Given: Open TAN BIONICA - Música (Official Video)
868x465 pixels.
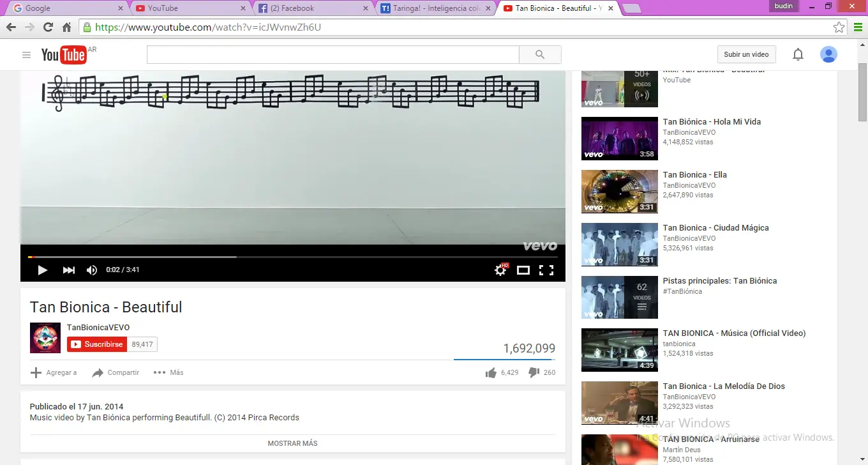Looking at the screenshot, I should pos(734,333).
